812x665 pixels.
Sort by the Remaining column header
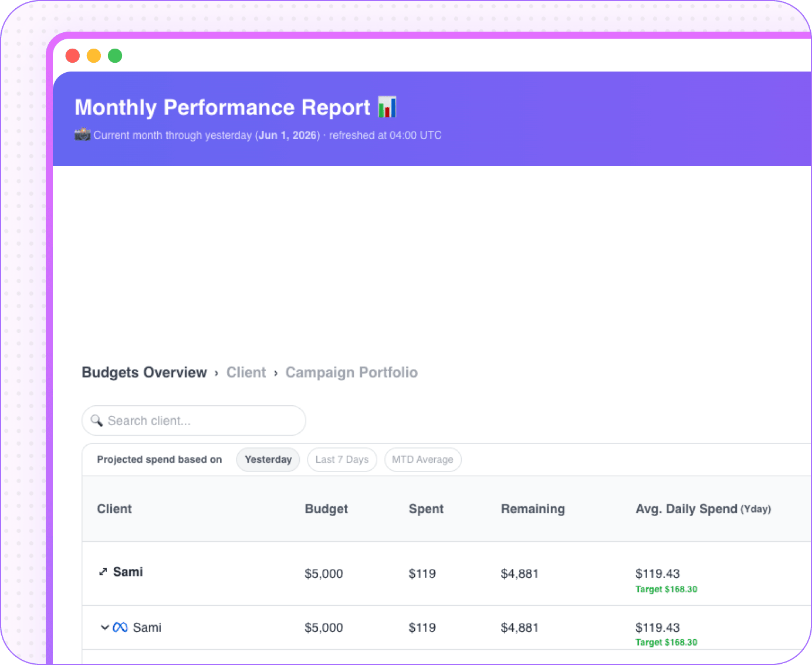[x=533, y=509]
